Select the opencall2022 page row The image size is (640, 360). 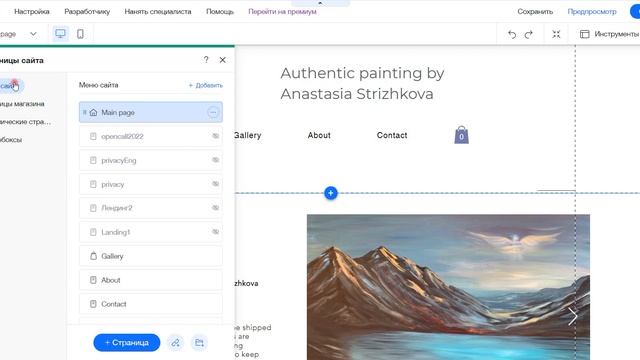click(x=151, y=136)
